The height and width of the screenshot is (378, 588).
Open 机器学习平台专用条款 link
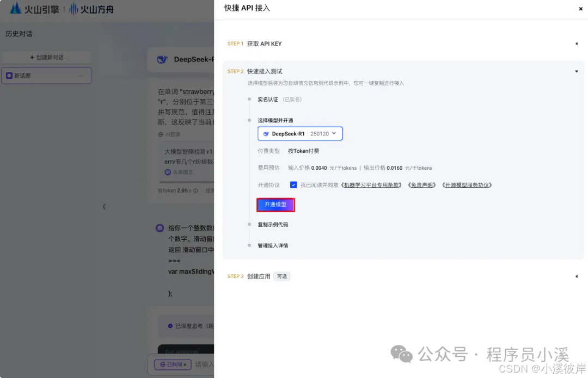coord(371,185)
